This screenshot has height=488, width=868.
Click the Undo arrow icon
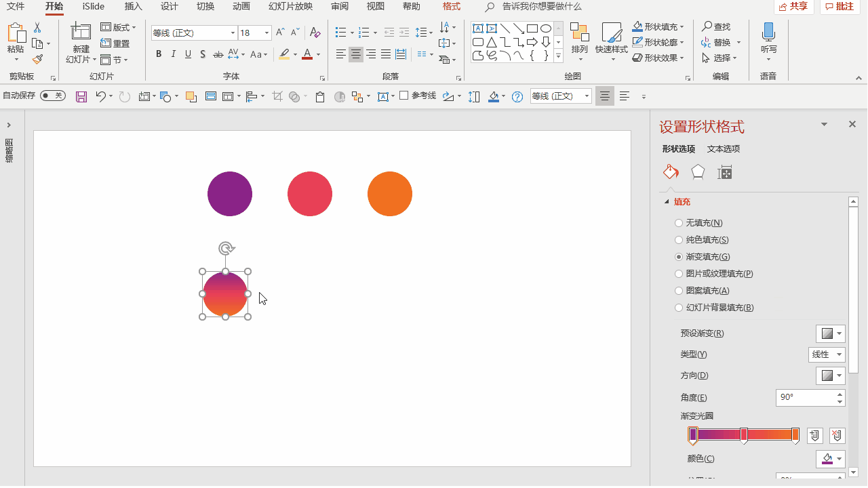coord(100,97)
